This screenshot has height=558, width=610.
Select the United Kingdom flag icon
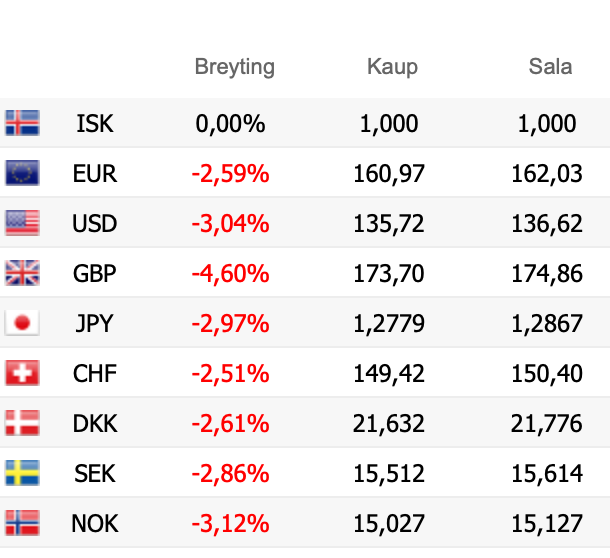(x=22, y=273)
